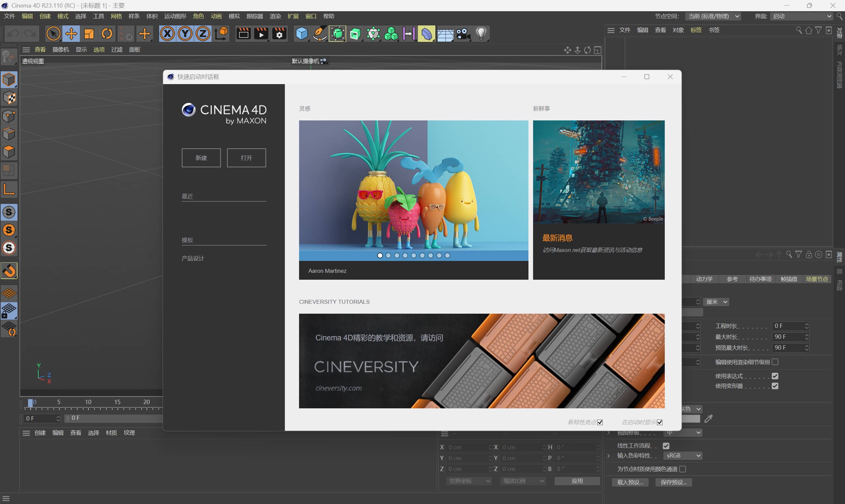This screenshot has width=845, height=504.
Task: Add a Camera object
Action: click(463, 34)
